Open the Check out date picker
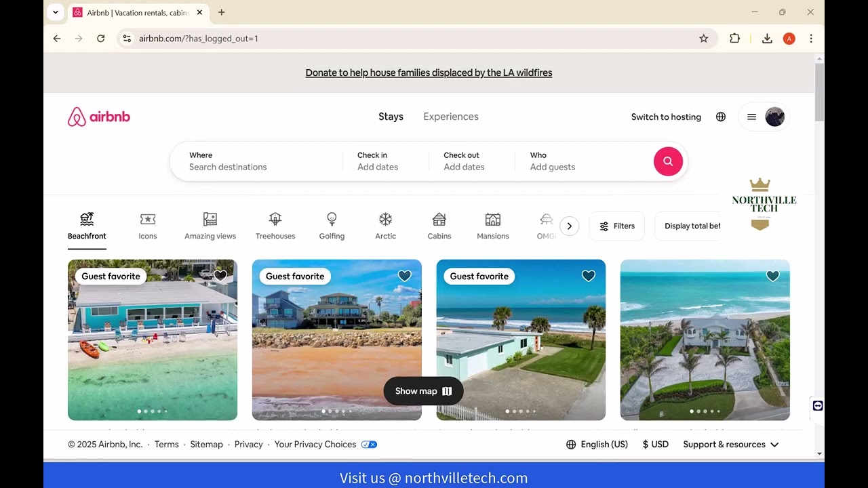Viewport: 868px width, 488px height. coord(472,161)
